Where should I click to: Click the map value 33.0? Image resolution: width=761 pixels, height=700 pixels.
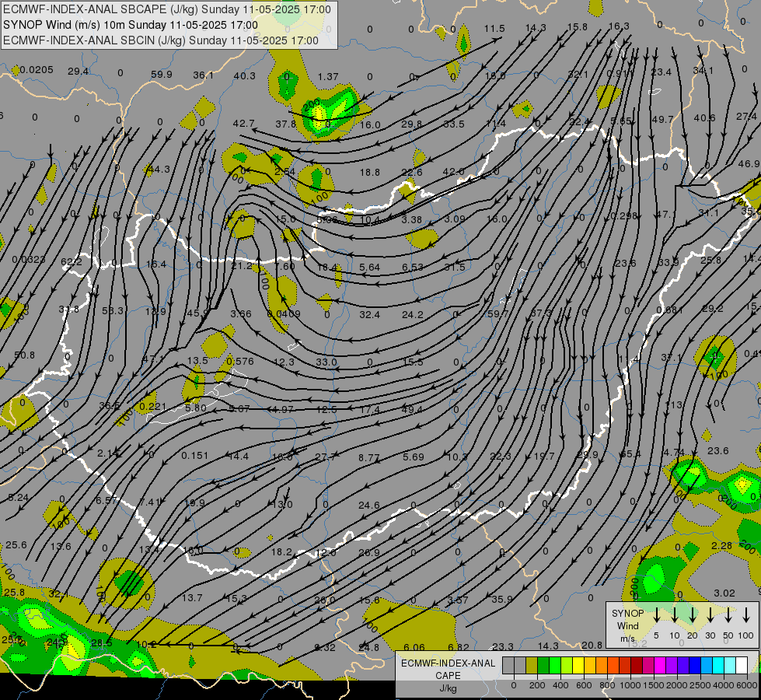pyautogui.click(x=326, y=362)
